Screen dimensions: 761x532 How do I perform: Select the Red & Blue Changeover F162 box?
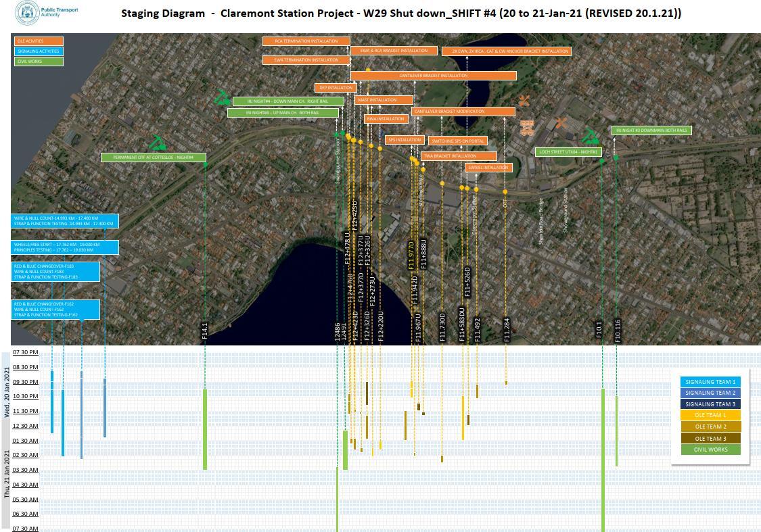click(55, 310)
